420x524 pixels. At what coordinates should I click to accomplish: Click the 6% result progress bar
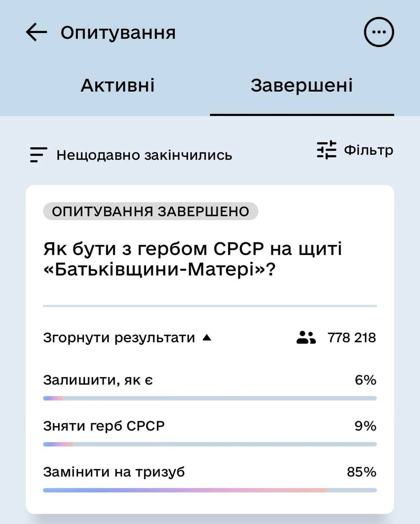pos(210,398)
